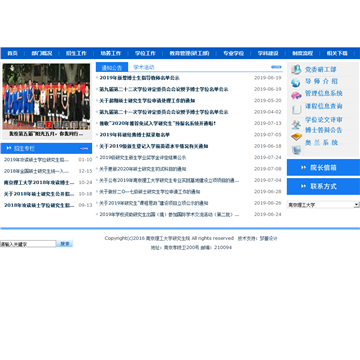This screenshot has width=360, height=360.
Task: Click the notebook icon beside 课程信息查询
Action: pyautogui.click(x=296, y=110)
